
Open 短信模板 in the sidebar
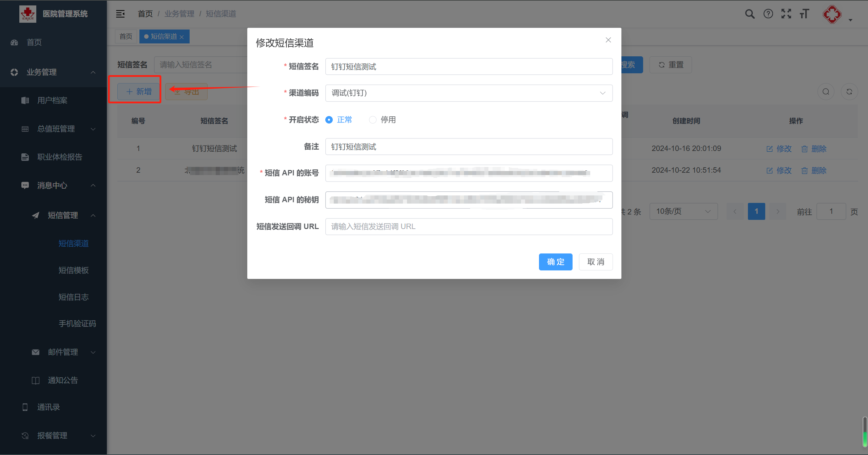(x=74, y=270)
